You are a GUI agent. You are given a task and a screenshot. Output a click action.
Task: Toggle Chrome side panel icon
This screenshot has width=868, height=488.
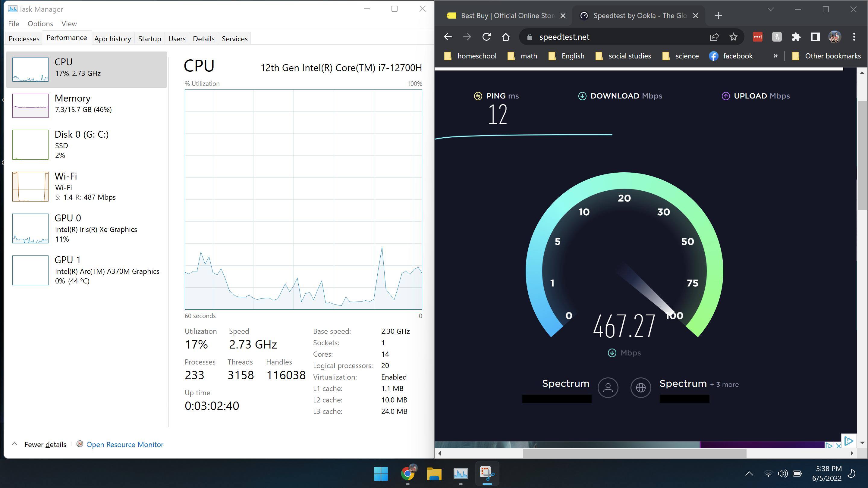pos(815,37)
